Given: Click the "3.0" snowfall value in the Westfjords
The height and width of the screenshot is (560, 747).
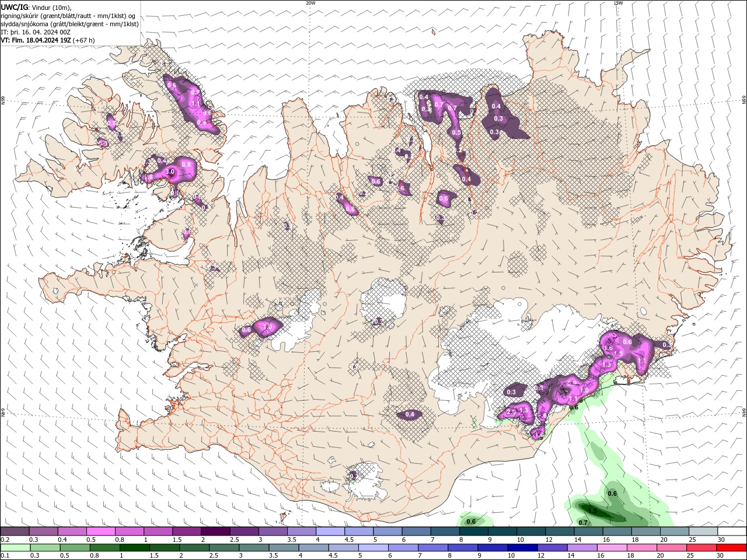Looking at the screenshot, I should (170, 173).
